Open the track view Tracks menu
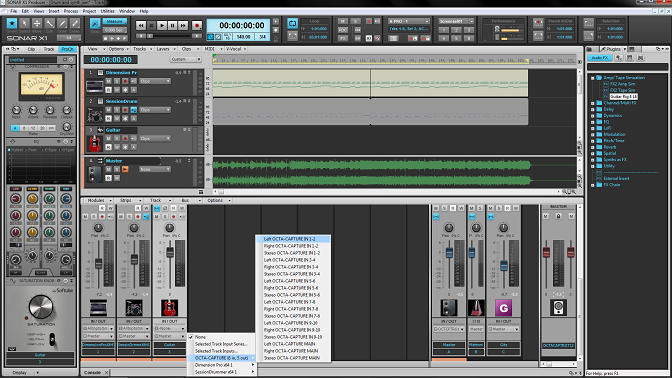 click(x=141, y=49)
